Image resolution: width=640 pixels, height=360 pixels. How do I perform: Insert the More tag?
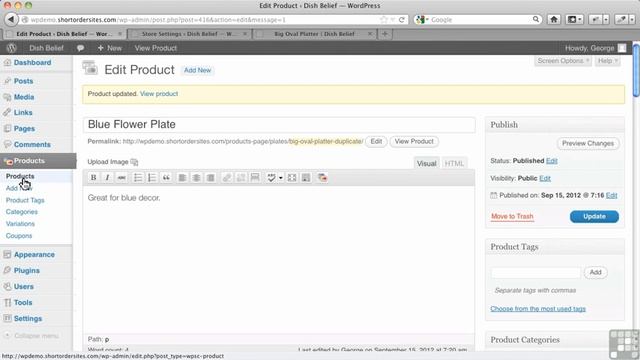pyautogui.click(x=255, y=178)
